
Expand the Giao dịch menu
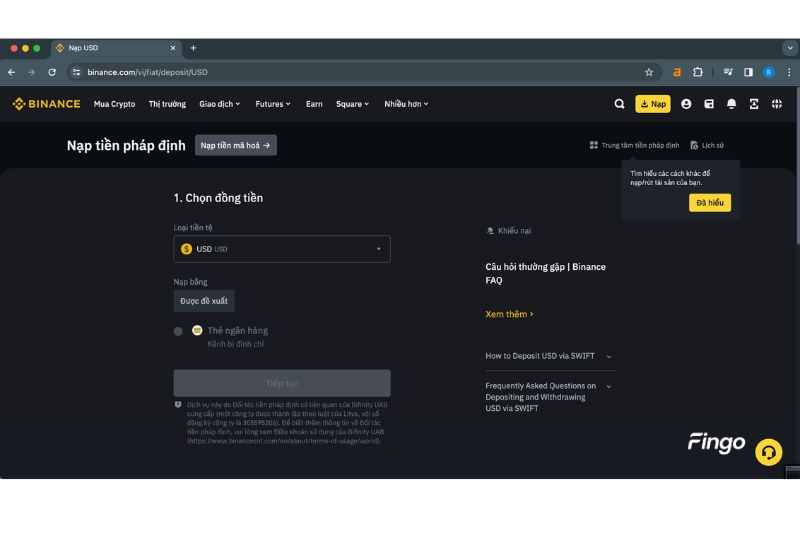point(219,104)
